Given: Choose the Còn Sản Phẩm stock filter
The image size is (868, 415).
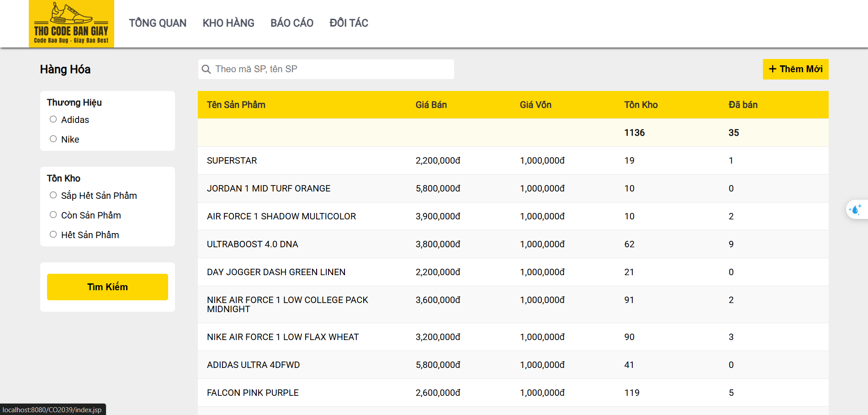Looking at the screenshot, I should point(53,215).
